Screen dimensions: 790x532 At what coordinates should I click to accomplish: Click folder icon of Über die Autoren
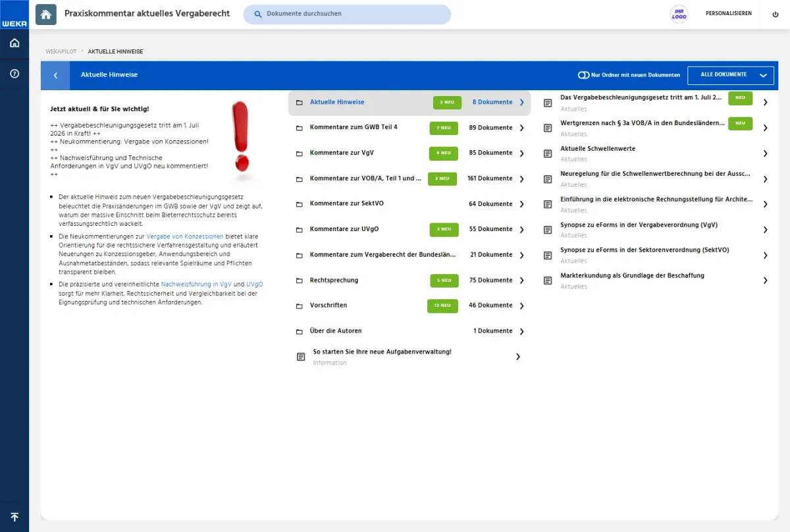pos(300,331)
